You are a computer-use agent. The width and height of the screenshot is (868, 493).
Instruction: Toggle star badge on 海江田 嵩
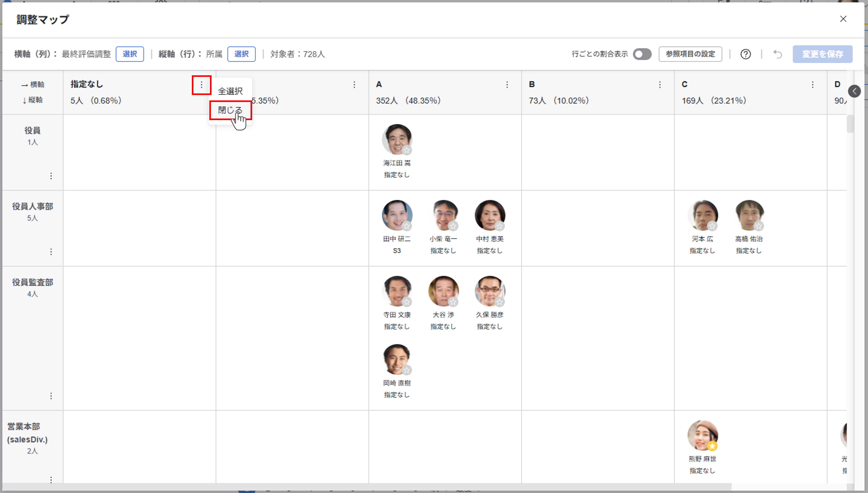[407, 150]
